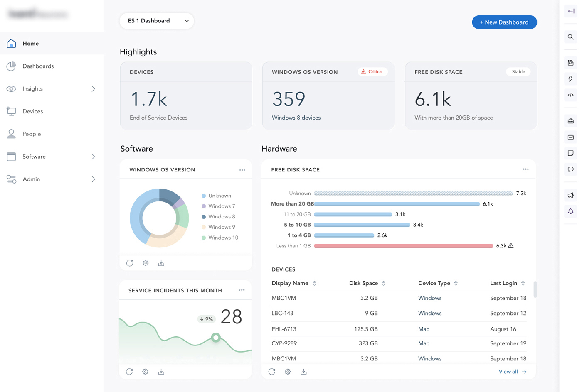582x392 pixels.
Task: Download the Service Incidents chart data
Action: [x=161, y=372]
